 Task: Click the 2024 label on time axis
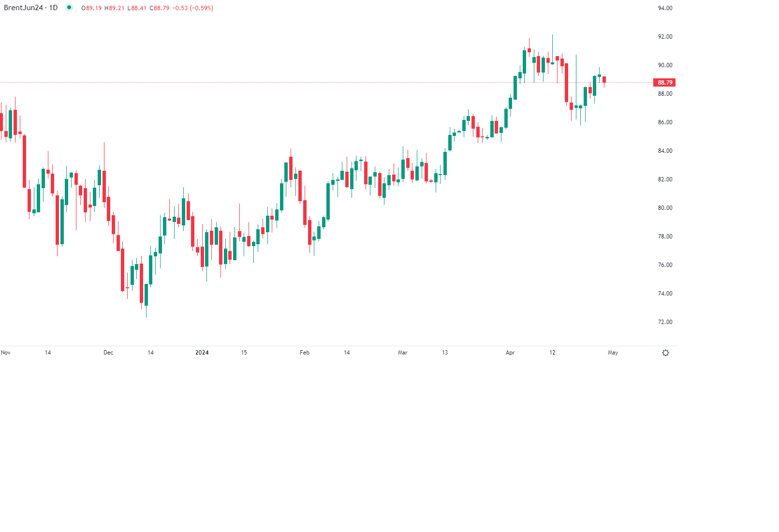[202, 353]
